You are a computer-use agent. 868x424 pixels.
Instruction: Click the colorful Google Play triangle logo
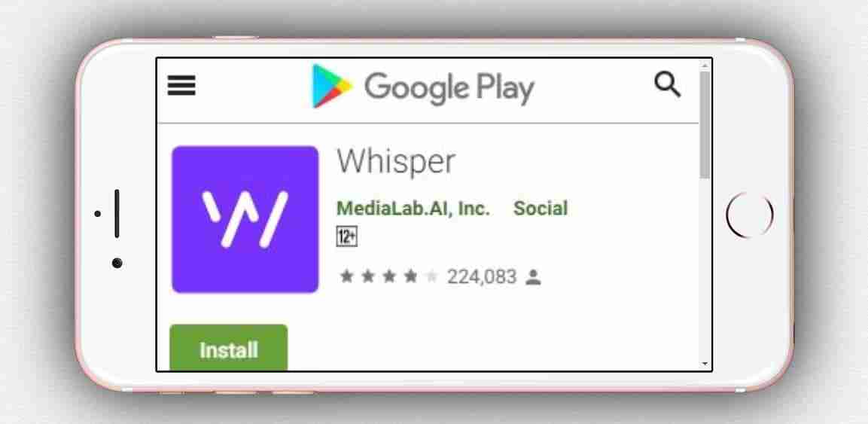(x=331, y=86)
